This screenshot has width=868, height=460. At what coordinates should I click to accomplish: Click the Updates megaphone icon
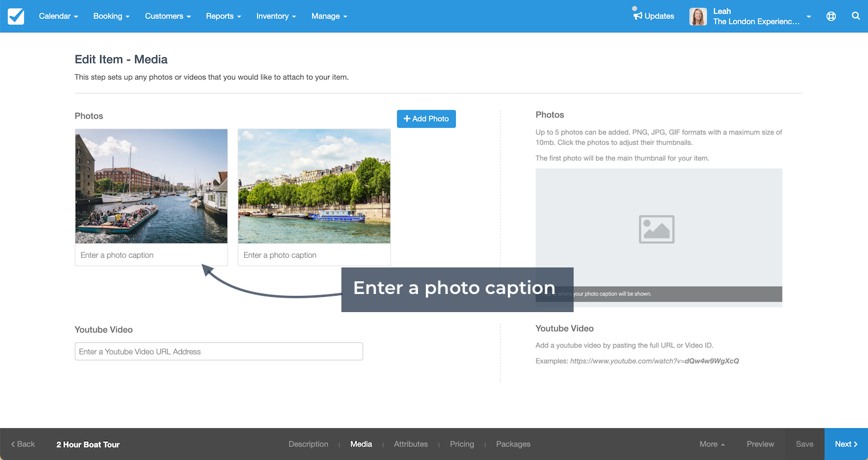[638, 16]
